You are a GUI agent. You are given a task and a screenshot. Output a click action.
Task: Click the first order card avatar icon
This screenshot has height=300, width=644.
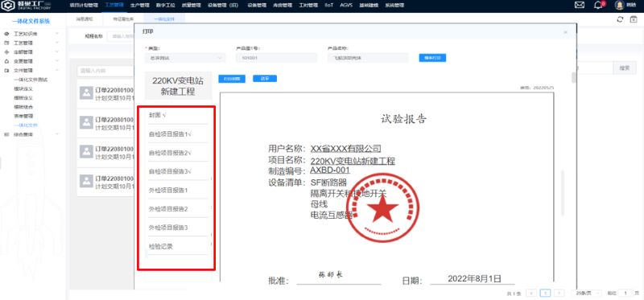tap(86, 92)
